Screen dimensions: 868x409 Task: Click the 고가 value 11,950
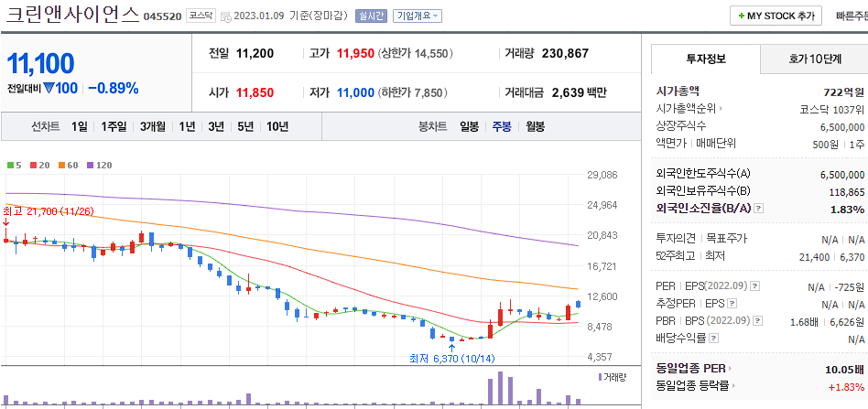click(355, 54)
